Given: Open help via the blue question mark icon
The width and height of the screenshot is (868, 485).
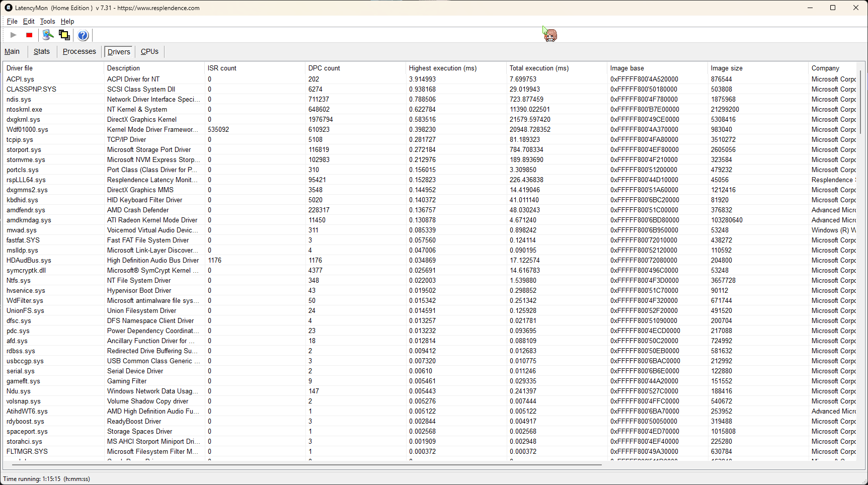Looking at the screenshot, I should click(x=83, y=35).
